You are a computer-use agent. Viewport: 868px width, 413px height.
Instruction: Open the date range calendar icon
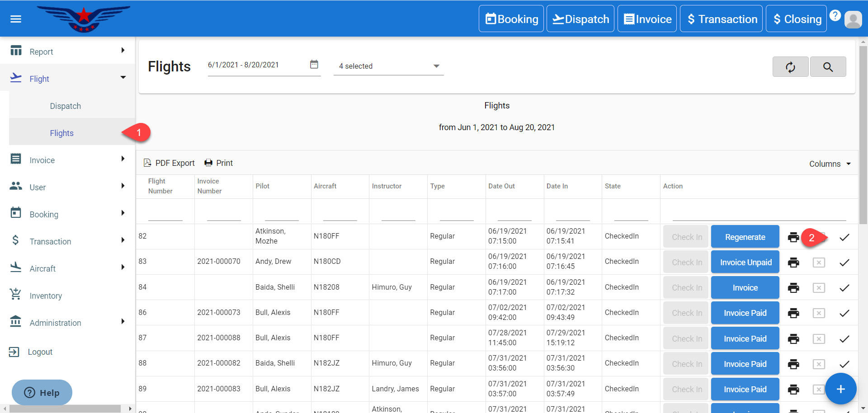314,65
